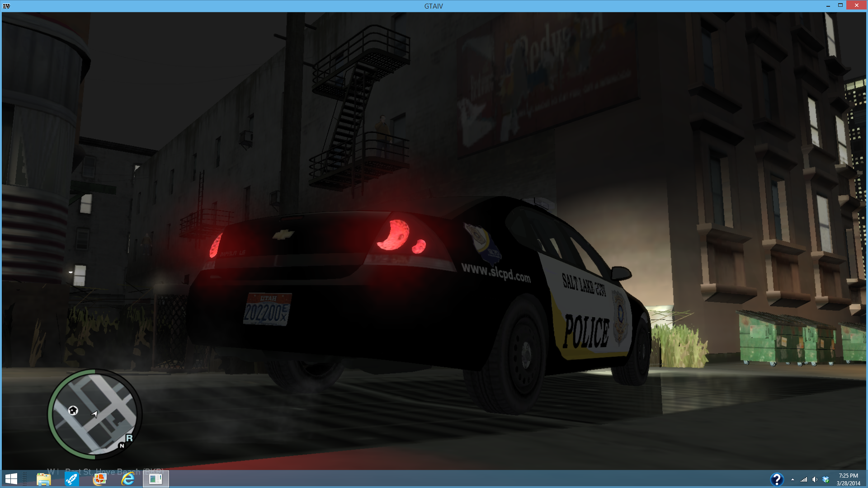
Task: Open the Windows Start button
Action: coord(11,479)
